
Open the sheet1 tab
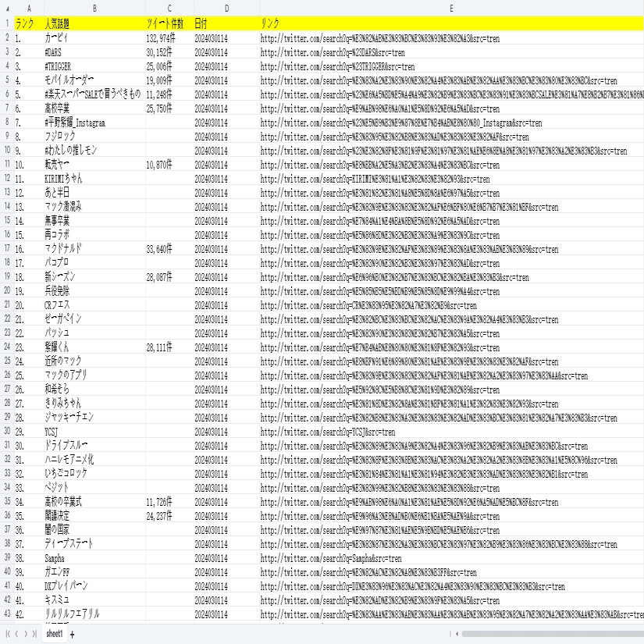pos(54,633)
